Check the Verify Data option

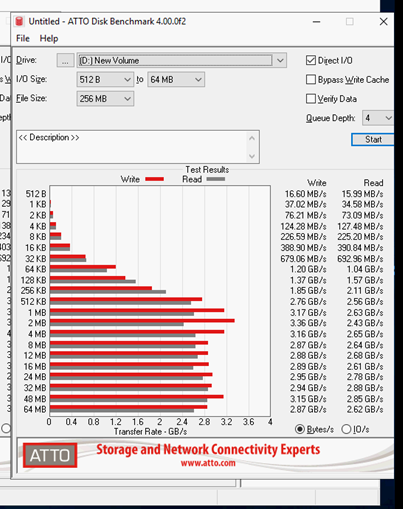click(311, 99)
